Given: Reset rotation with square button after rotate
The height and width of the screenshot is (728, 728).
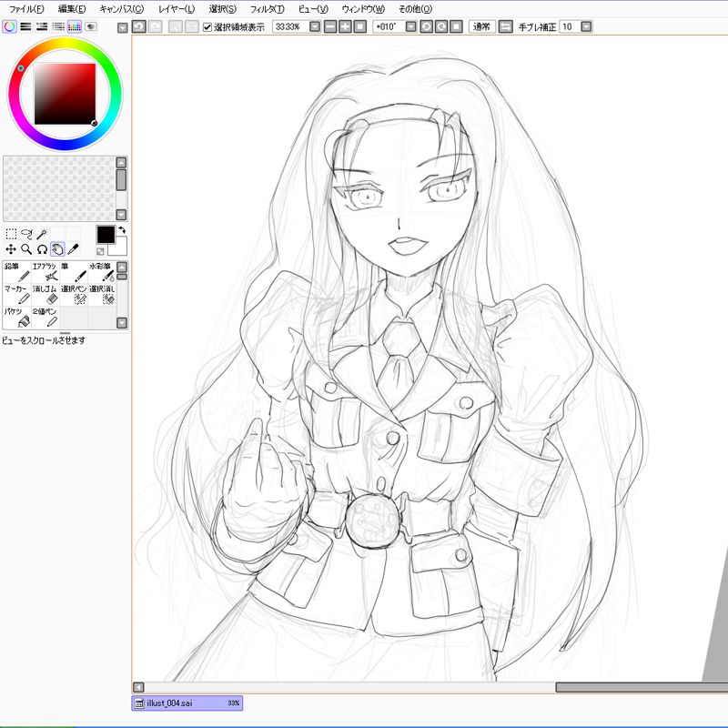Looking at the screenshot, I should tap(457, 26).
